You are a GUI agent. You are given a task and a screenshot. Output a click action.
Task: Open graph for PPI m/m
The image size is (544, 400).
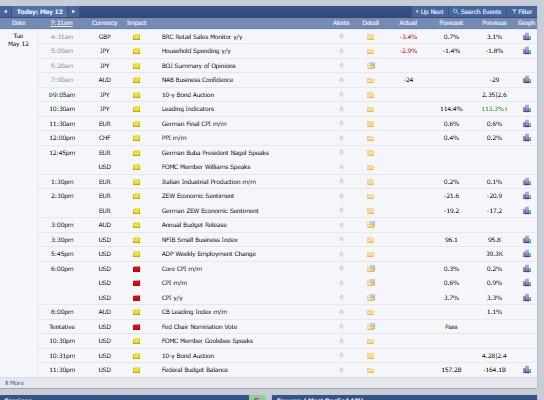click(x=527, y=138)
